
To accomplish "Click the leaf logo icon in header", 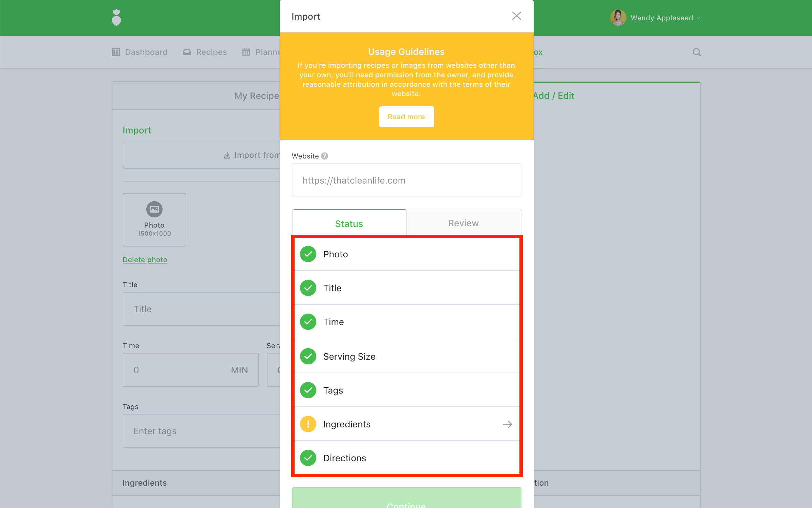I will pos(116,18).
